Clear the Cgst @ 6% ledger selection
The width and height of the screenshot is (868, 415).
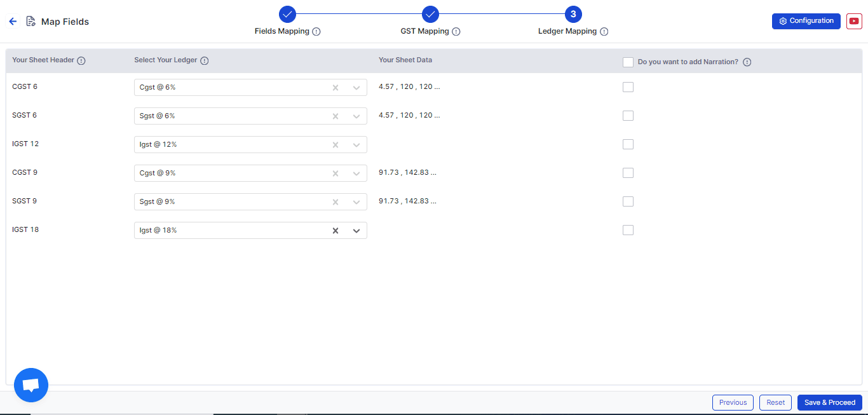(336, 88)
